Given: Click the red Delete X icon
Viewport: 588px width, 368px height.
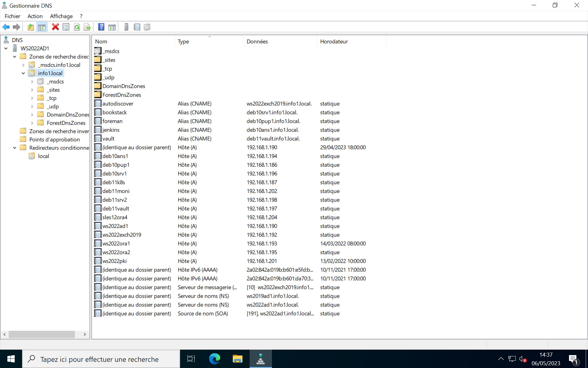Looking at the screenshot, I should pos(55,27).
